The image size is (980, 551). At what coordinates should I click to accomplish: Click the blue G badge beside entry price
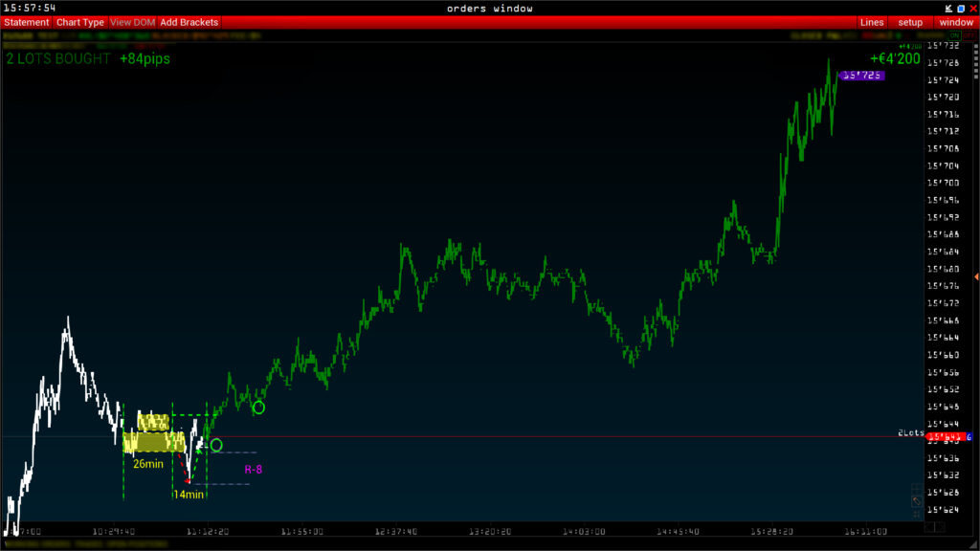(x=969, y=436)
